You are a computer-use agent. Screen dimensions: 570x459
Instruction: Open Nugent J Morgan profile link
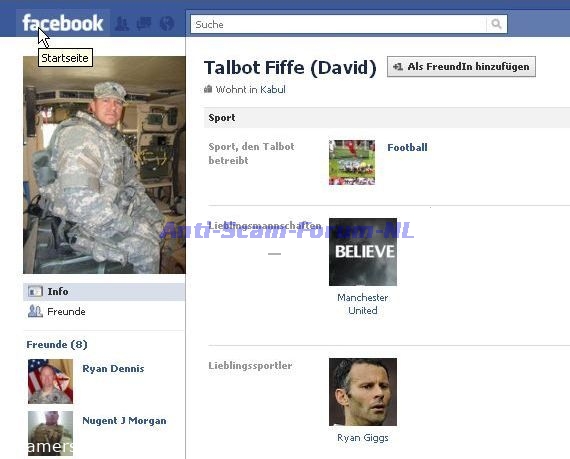pos(124,420)
